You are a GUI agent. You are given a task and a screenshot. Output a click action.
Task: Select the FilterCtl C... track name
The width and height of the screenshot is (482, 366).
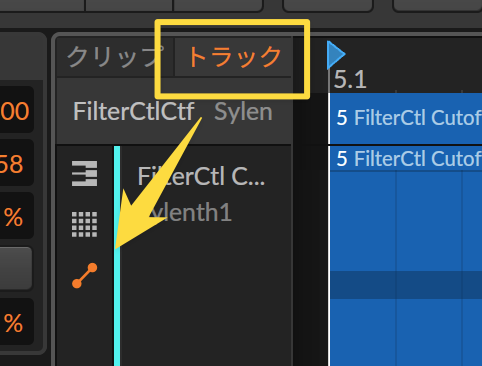201,176
